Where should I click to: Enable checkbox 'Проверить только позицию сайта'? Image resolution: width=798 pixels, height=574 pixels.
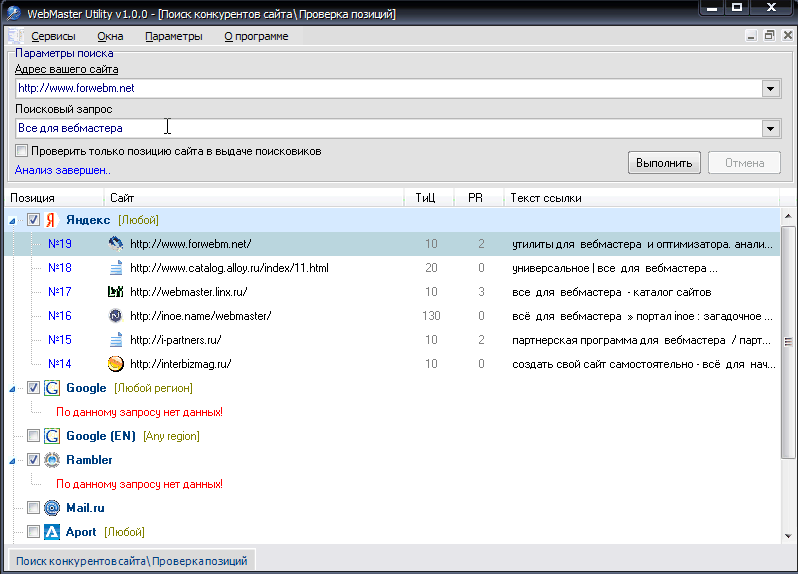22,151
